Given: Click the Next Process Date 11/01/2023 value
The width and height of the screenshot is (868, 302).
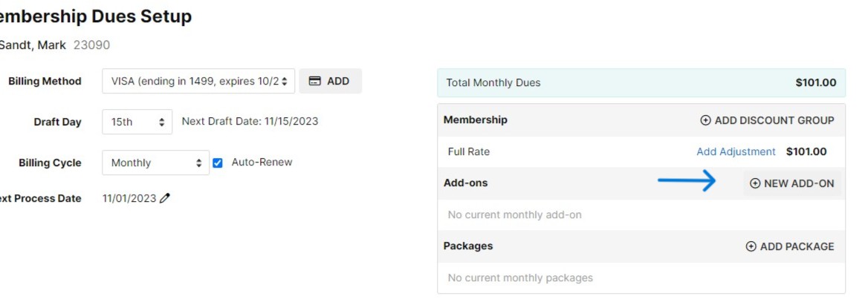Looking at the screenshot, I should [129, 199].
